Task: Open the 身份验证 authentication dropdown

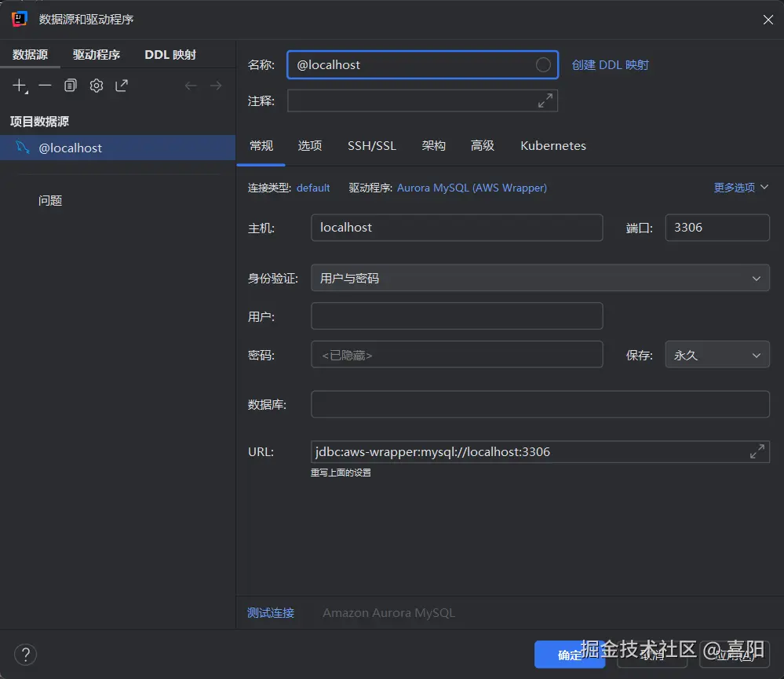Action: coord(539,277)
